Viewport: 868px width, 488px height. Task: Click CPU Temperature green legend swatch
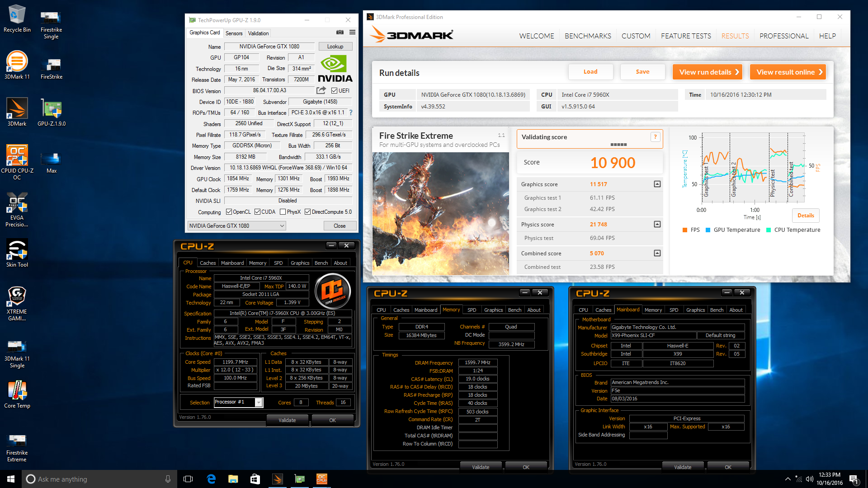(769, 230)
